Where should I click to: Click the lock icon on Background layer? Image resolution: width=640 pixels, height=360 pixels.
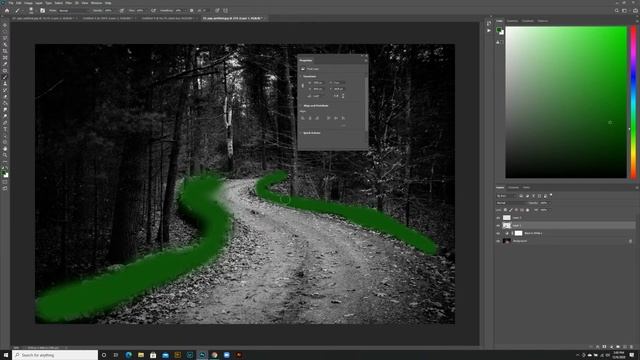630,241
